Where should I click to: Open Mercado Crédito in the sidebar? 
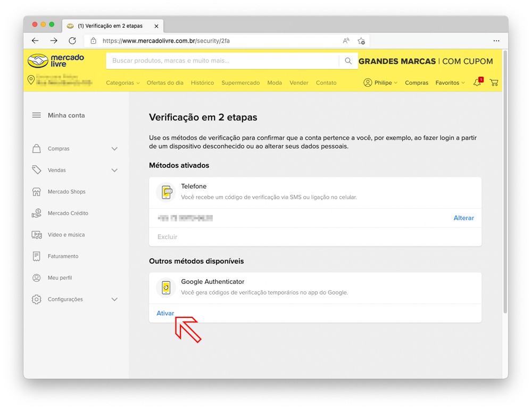[68, 213]
